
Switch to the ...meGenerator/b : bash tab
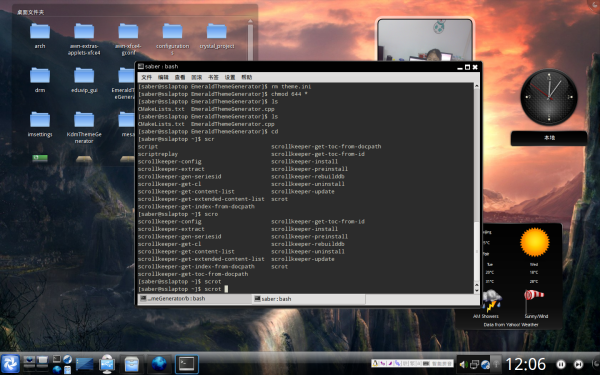(x=194, y=298)
